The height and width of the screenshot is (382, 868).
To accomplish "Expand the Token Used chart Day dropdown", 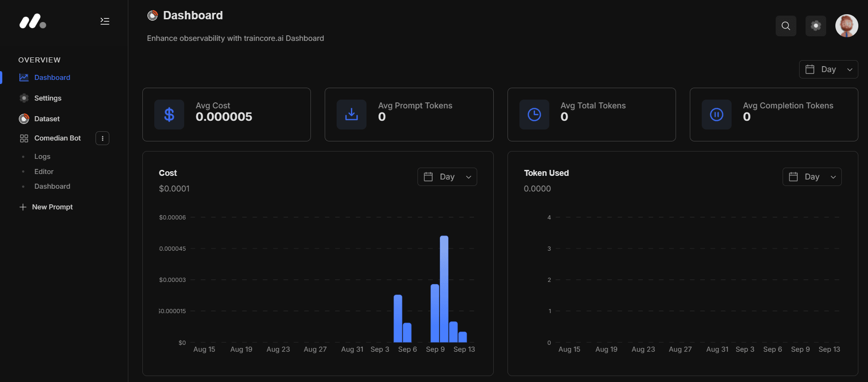I will click(812, 177).
